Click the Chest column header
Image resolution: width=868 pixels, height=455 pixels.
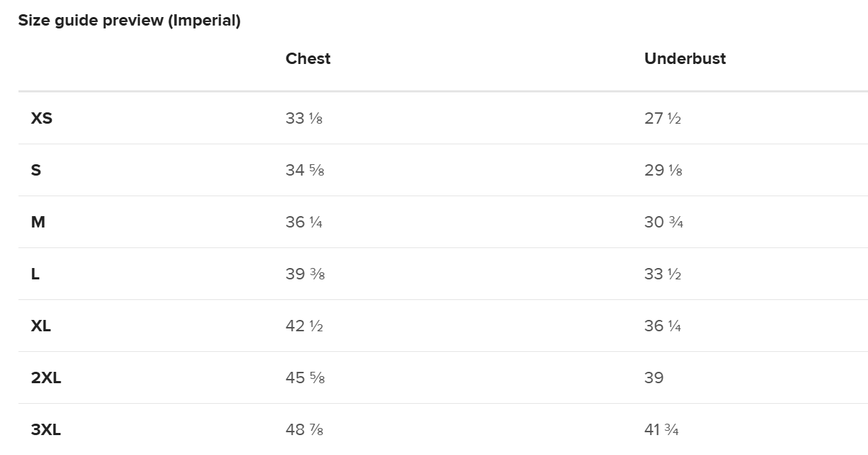pos(308,58)
